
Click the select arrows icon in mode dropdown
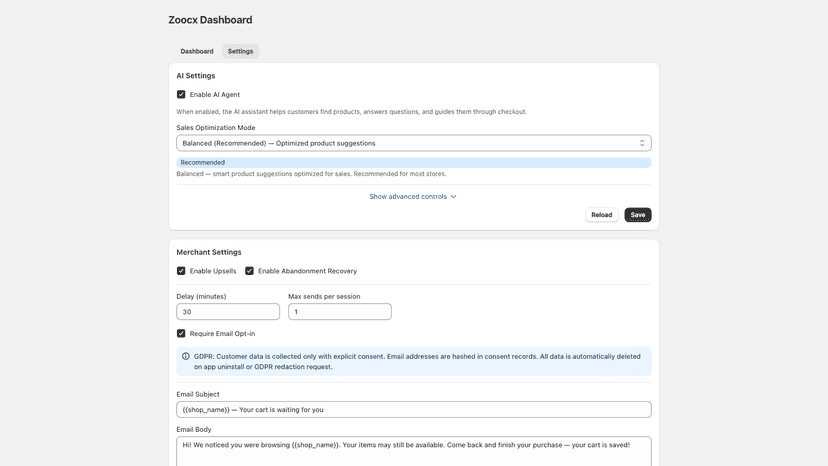click(642, 143)
